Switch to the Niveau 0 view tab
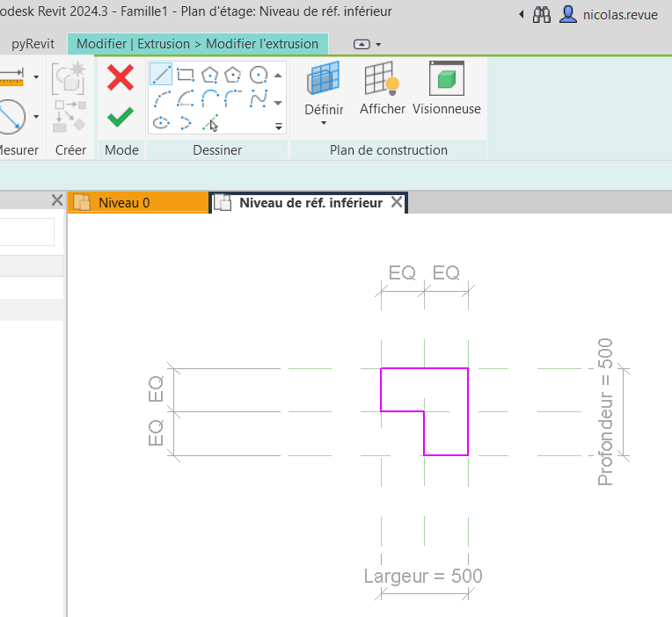Viewport: 672px width, 617px height. pos(123,203)
